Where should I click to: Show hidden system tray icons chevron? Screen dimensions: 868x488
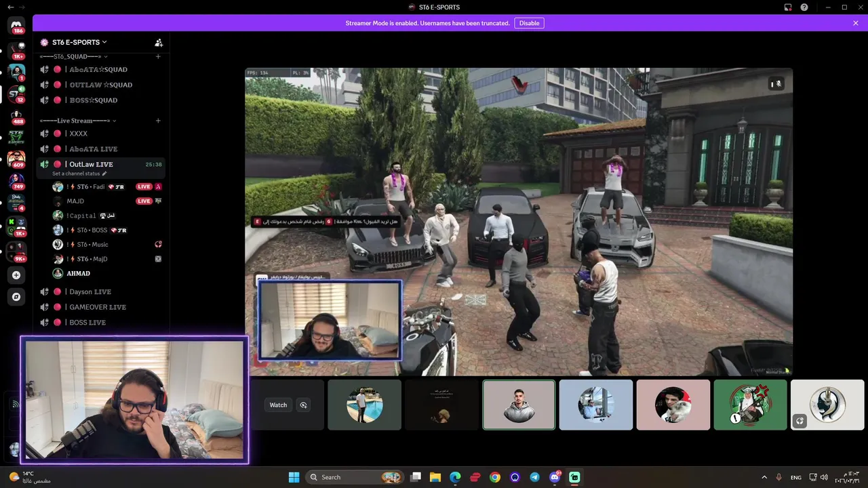(x=764, y=477)
